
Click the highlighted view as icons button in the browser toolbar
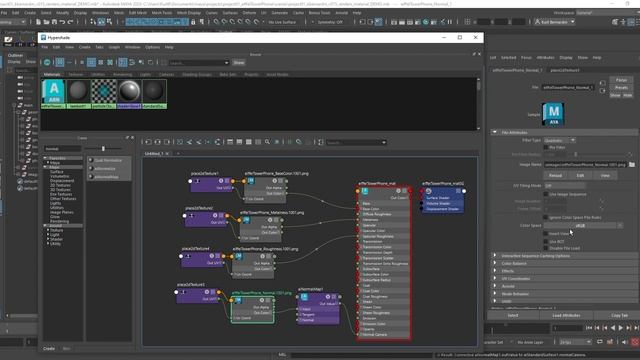[60, 62]
